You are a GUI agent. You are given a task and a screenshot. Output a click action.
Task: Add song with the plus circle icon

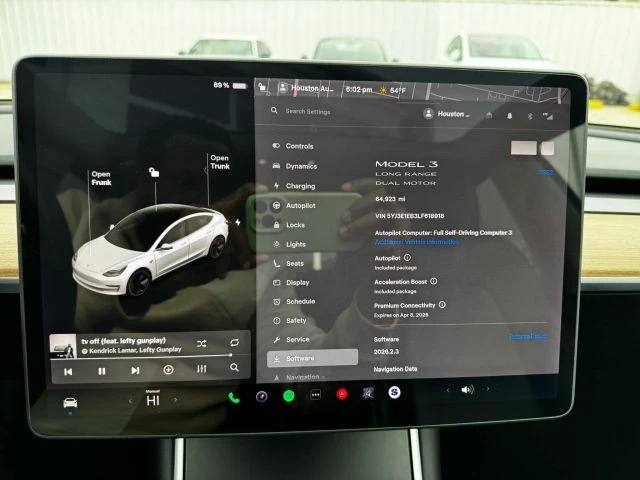click(x=168, y=370)
